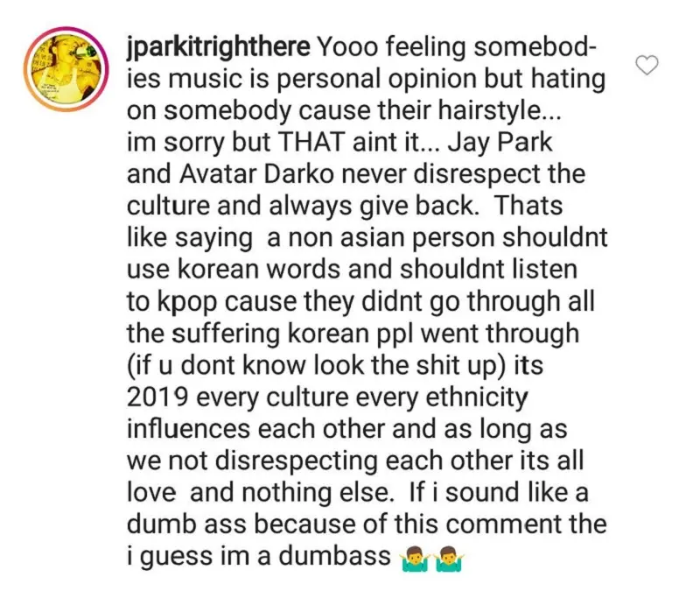Click the capitalized word 'THAT'
This screenshot has height=612, width=700.
pos(311,143)
